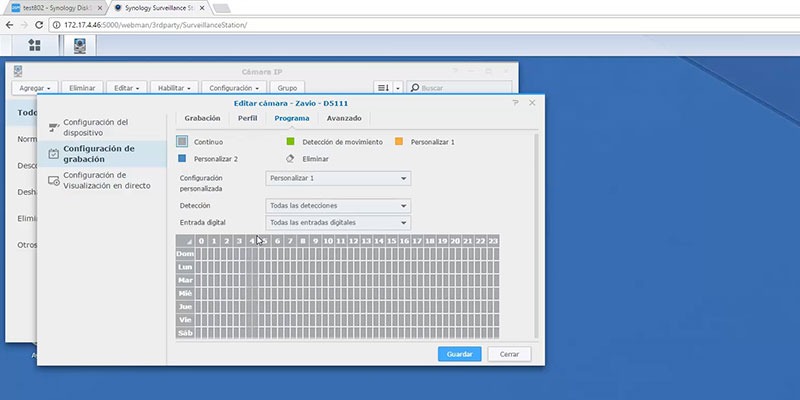Select the Mié row header in schedule
The width and height of the screenshot is (800, 400).
[185, 293]
